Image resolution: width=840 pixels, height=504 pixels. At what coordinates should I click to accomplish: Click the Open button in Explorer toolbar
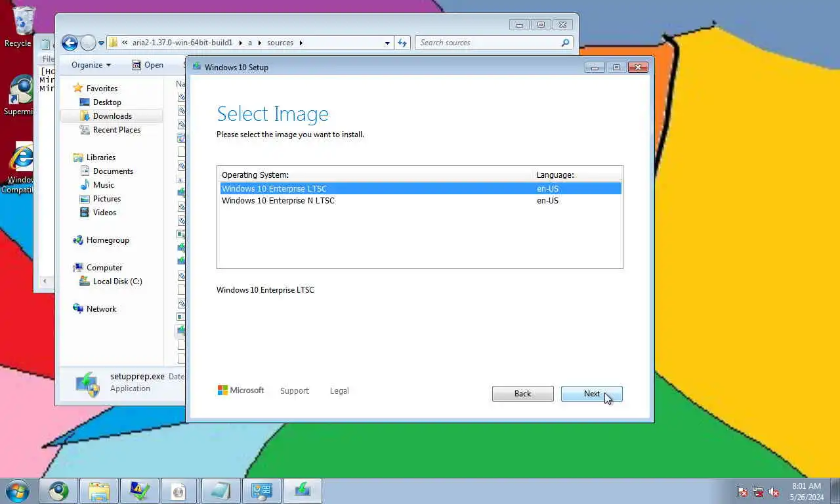tap(148, 65)
